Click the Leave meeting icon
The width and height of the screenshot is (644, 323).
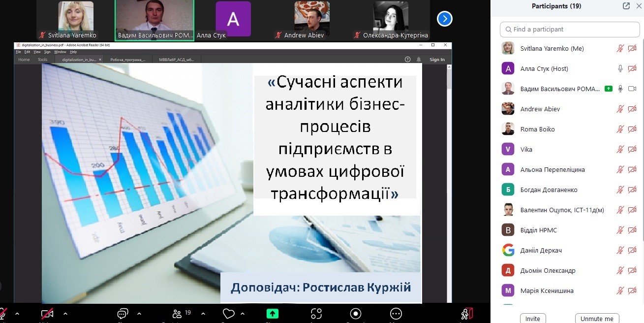click(466, 314)
